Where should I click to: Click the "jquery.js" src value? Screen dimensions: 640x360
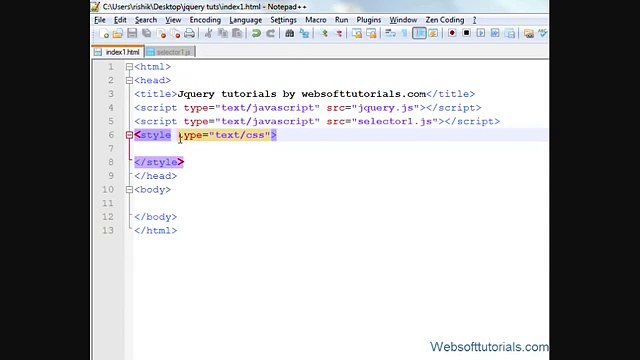tap(388, 108)
